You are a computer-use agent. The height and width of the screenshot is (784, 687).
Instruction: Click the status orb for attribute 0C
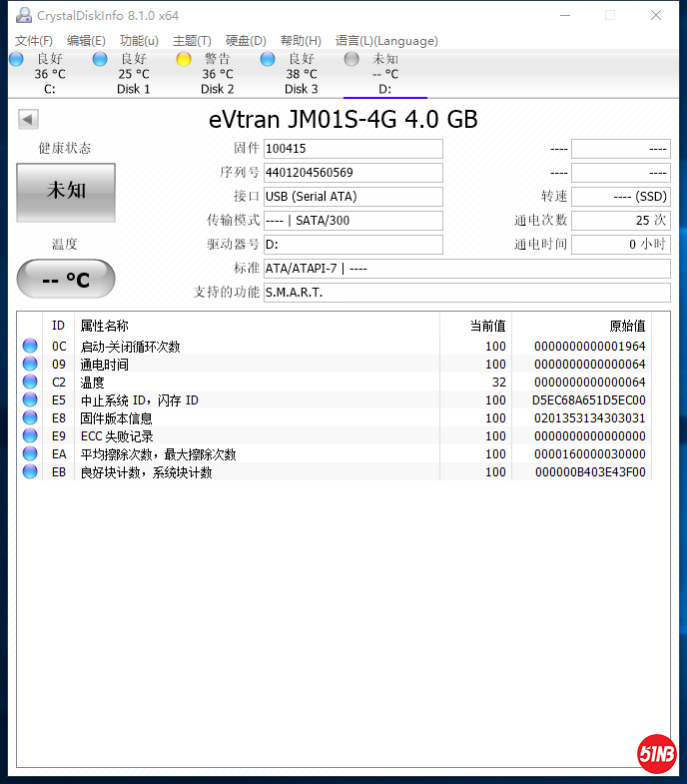tap(30, 346)
